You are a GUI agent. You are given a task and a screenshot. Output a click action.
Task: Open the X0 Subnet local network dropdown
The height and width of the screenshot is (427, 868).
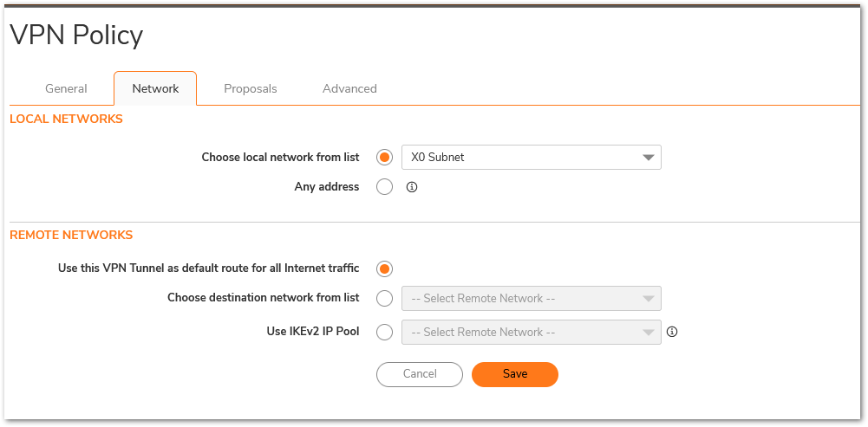[531, 158]
